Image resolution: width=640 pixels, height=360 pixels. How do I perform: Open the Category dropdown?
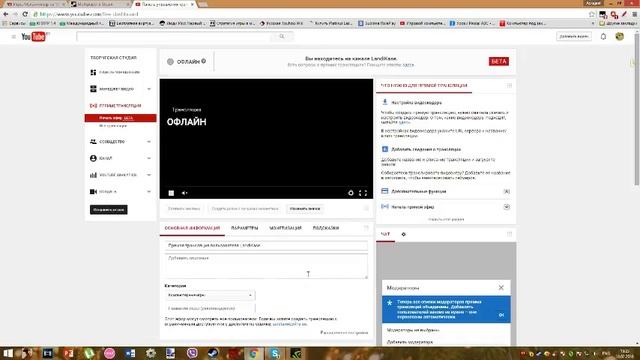(x=210, y=295)
